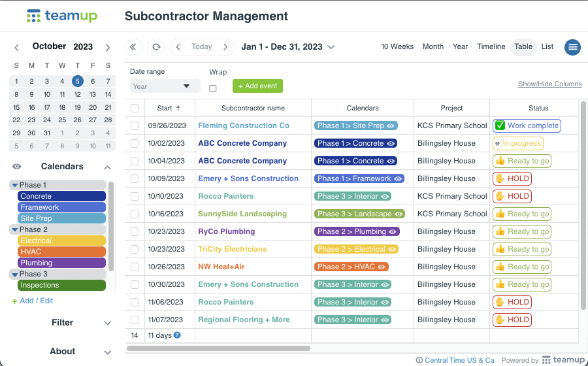Screen dimensions: 588x366
Task: Open the Central Time US & Ca timezone link
Action: point(460,360)
